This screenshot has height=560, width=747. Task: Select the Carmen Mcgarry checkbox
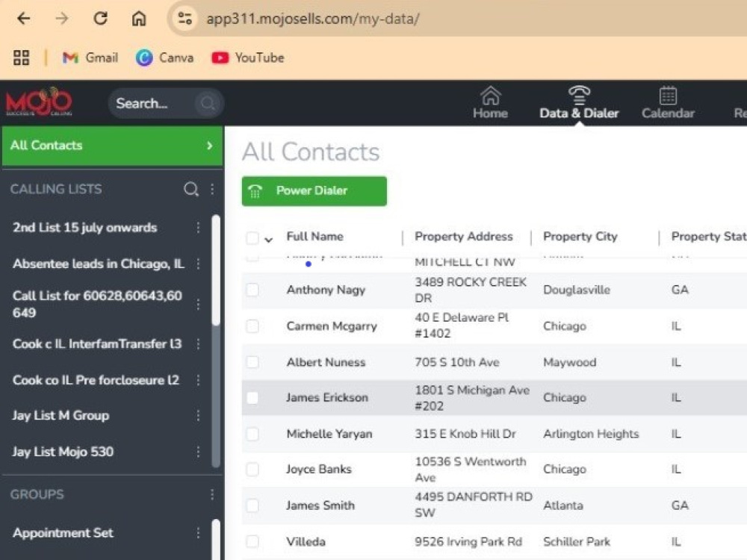pos(252,326)
